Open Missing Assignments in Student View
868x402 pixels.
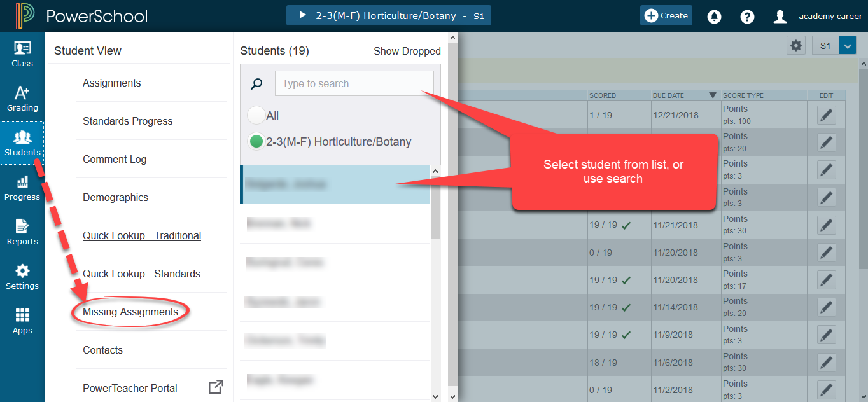pos(130,312)
